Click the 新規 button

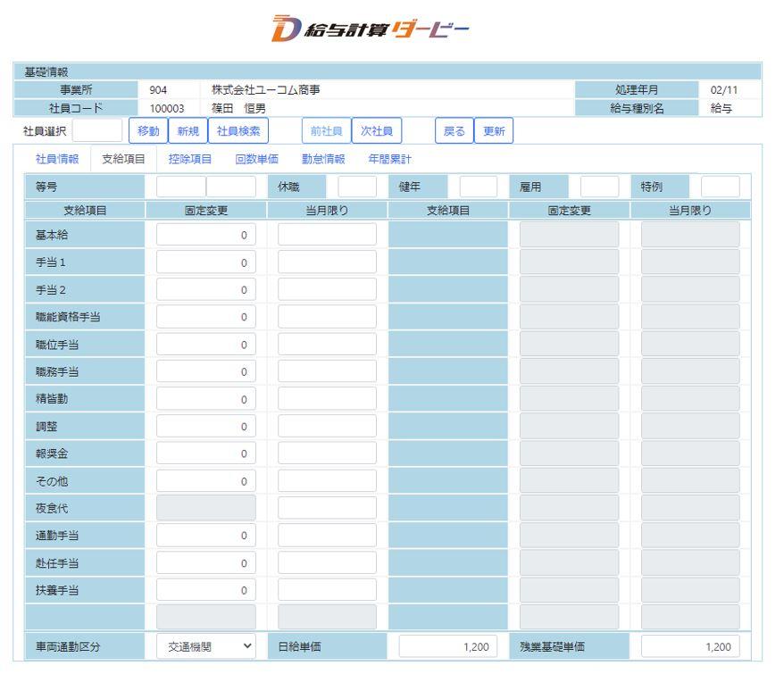(x=187, y=131)
